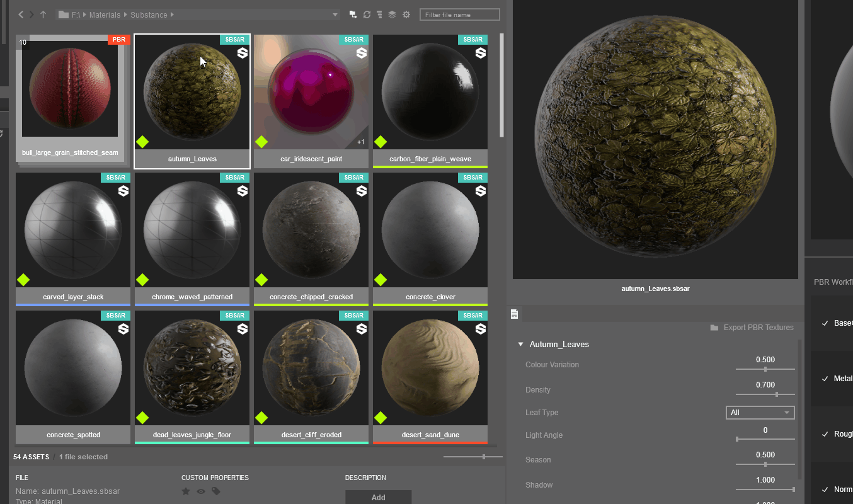Click green diamond on carbon_fiber_plain_weave thumbnail
Viewport: 853px width, 504px height.
(381, 142)
